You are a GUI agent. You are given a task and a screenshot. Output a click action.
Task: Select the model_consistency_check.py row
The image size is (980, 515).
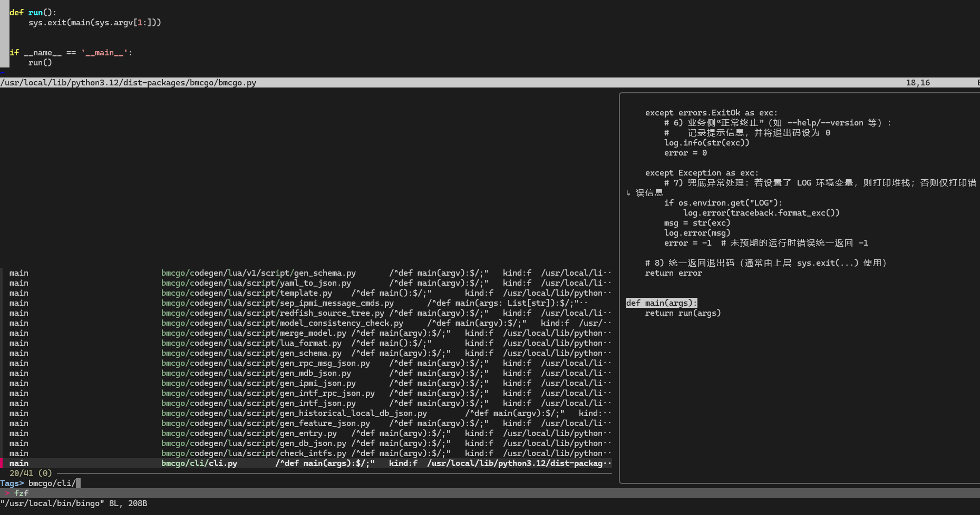(x=282, y=323)
